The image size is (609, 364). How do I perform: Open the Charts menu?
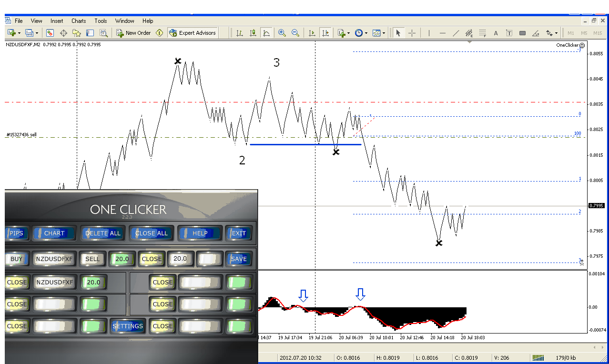point(79,21)
